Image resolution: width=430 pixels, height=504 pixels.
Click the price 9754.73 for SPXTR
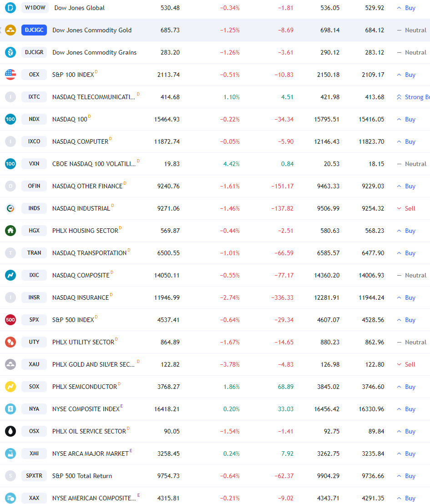tap(168, 476)
